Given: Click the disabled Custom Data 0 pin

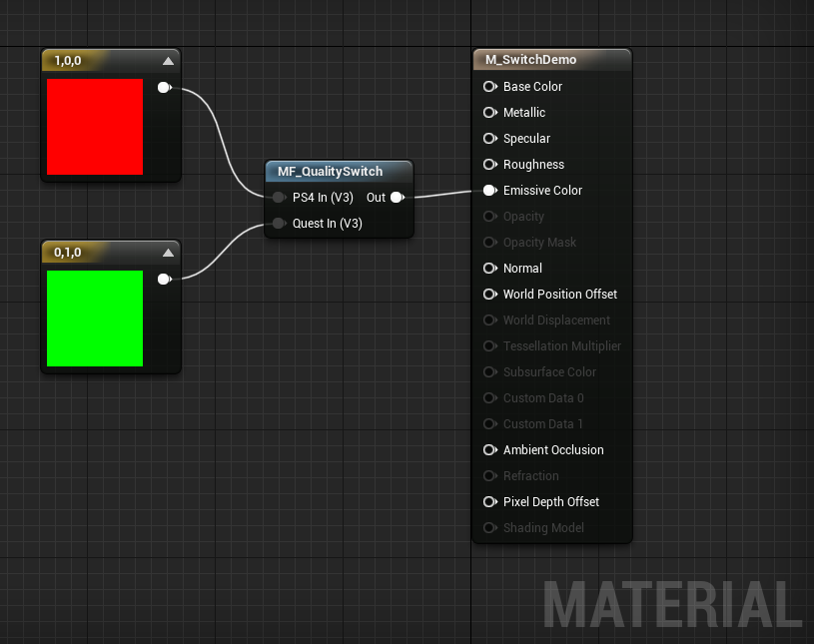Looking at the screenshot, I should pos(489,398).
